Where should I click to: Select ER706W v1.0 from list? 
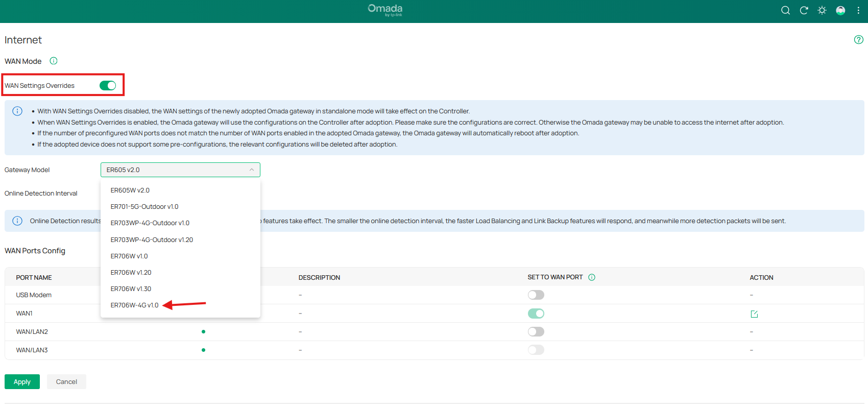tap(181, 256)
